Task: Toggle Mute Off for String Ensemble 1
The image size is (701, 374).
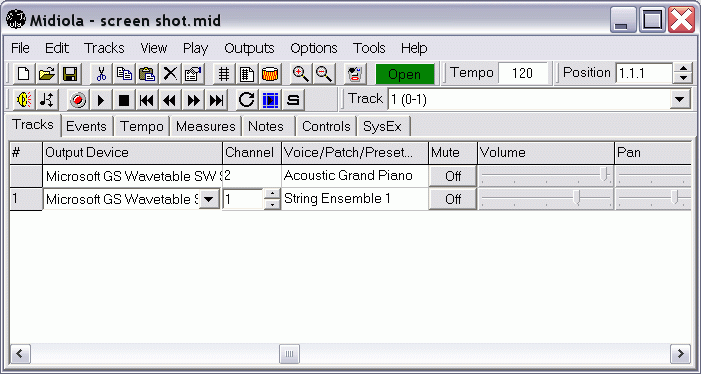Action: [x=453, y=199]
